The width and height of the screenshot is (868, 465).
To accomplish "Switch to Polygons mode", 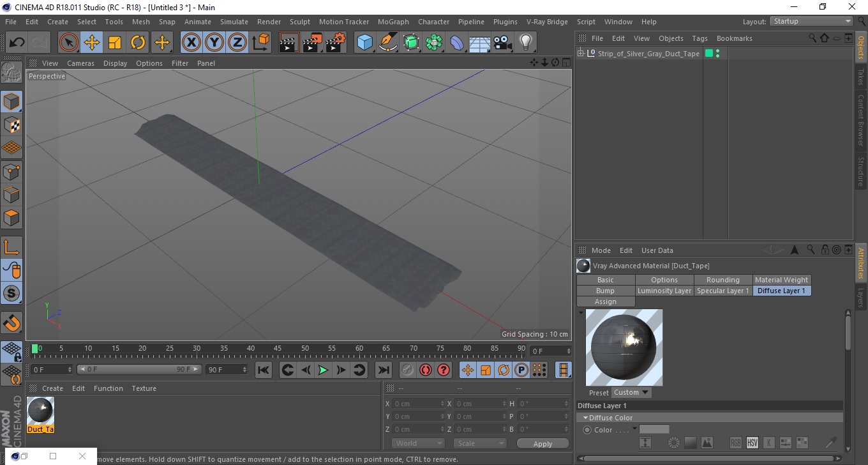I will (11, 217).
